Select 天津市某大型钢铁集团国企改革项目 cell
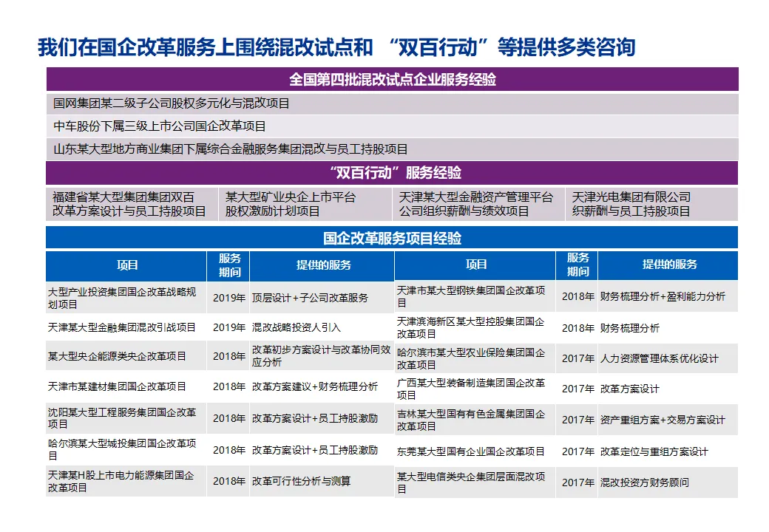Viewport: 769px width, 532px height. point(475,296)
